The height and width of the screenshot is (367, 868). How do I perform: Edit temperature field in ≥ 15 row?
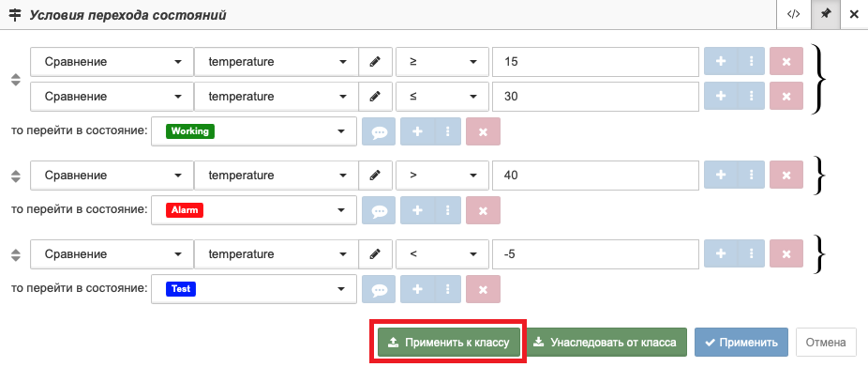pos(375,62)
